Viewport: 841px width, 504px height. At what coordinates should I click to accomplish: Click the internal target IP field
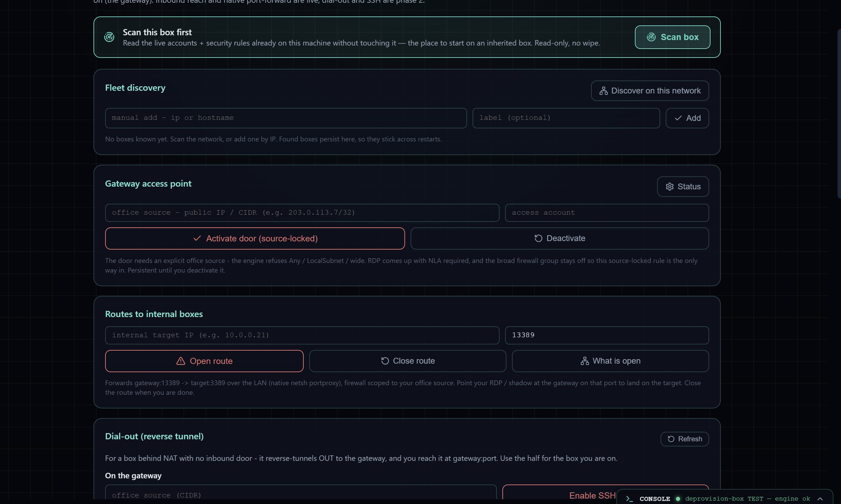pos(302,335)
